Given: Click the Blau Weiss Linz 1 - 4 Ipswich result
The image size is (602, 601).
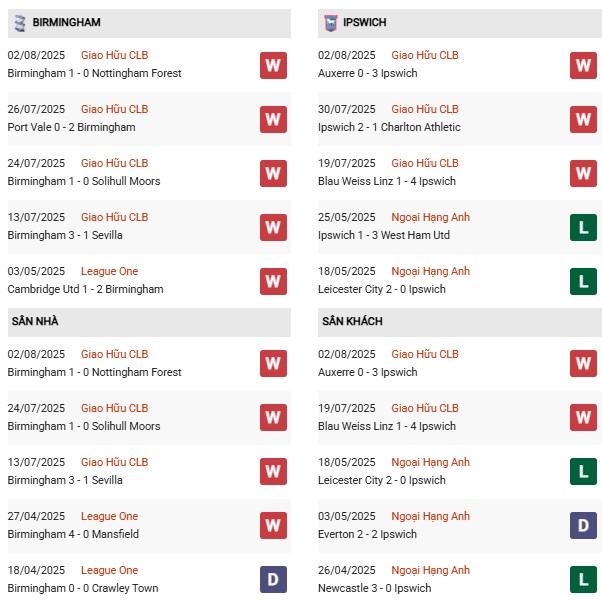Looking at the screenshot, I should [x=386, y=181].
